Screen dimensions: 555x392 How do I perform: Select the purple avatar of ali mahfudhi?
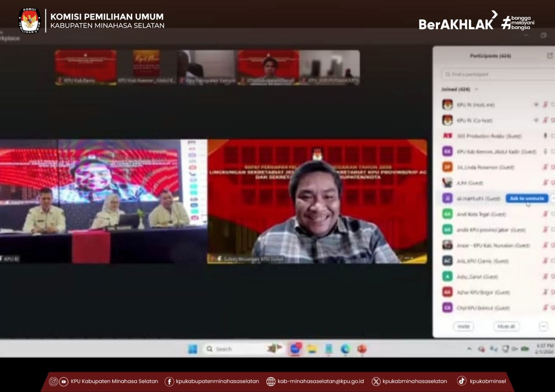[x=447, y=198]
